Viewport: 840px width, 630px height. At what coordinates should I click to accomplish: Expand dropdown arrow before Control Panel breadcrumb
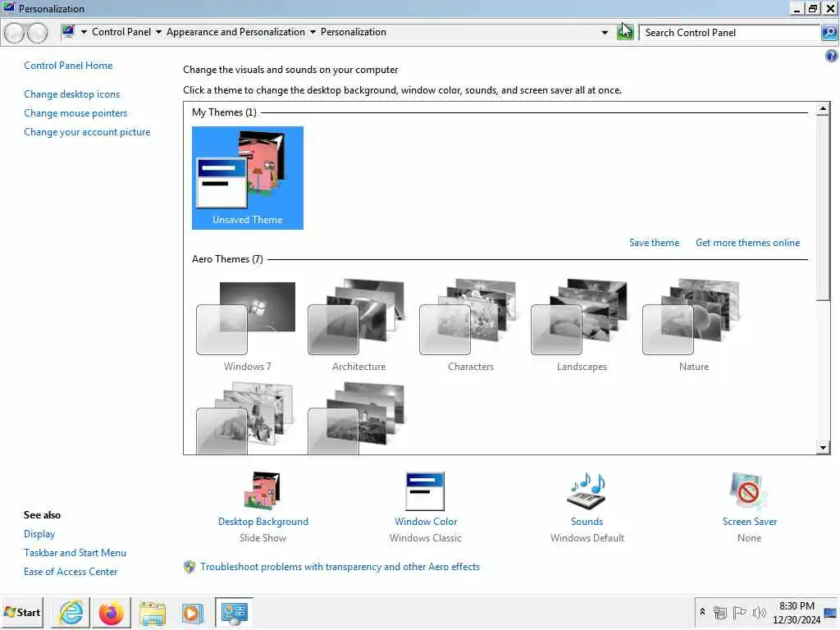[x=84, y=32]
